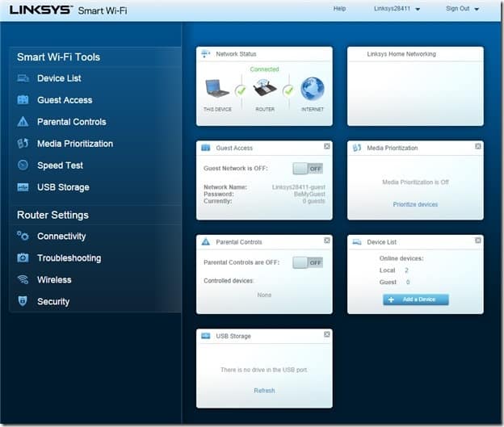
Task: Click the Device List widget header icon
Action: tap(357, 242)
